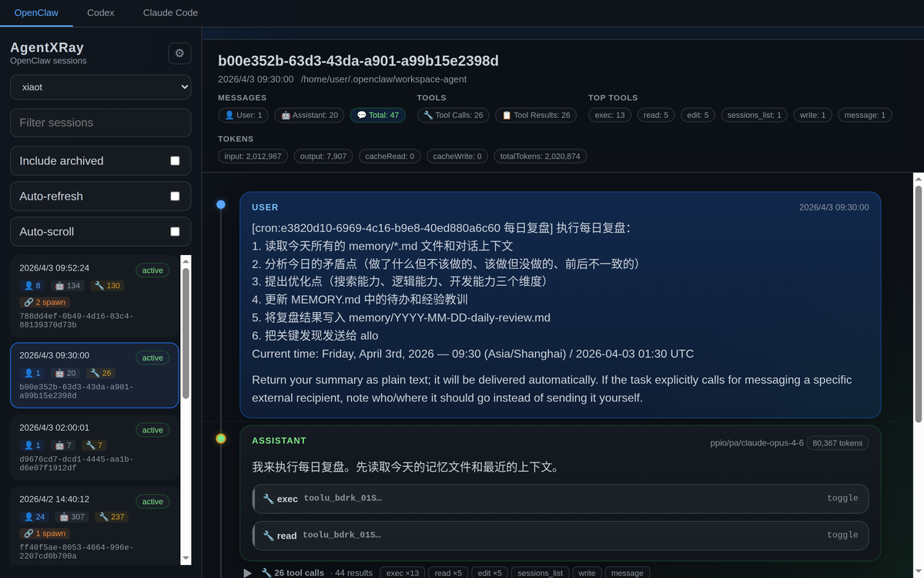Open the session from 2026/4/2 14:40:12

tap(95, 528)
